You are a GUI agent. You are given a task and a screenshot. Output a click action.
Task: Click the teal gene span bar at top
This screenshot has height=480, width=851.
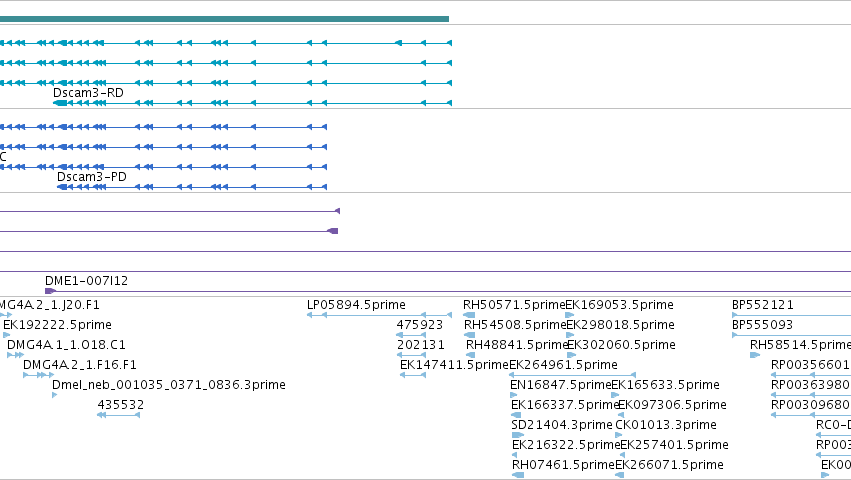click(224, 19)
